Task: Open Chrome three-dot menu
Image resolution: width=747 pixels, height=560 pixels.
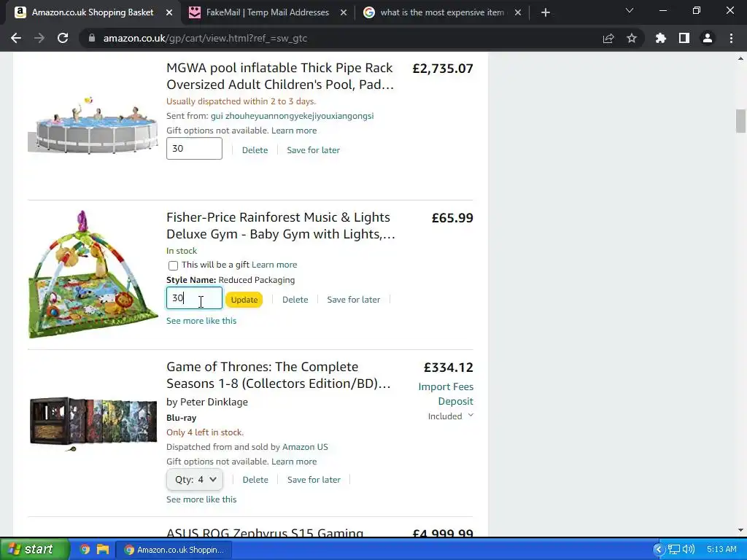Action: pyautogui.click(x=731, y=38)
